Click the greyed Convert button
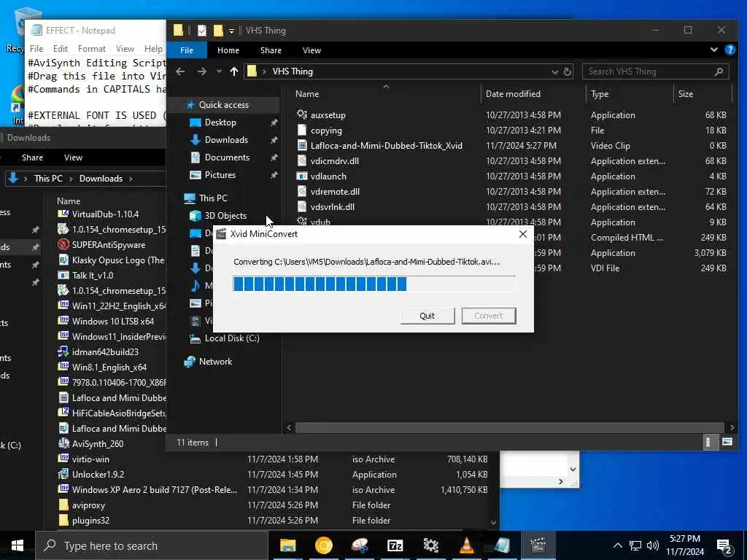The width and height of the screenshot is (747, 560). point(488,316)
